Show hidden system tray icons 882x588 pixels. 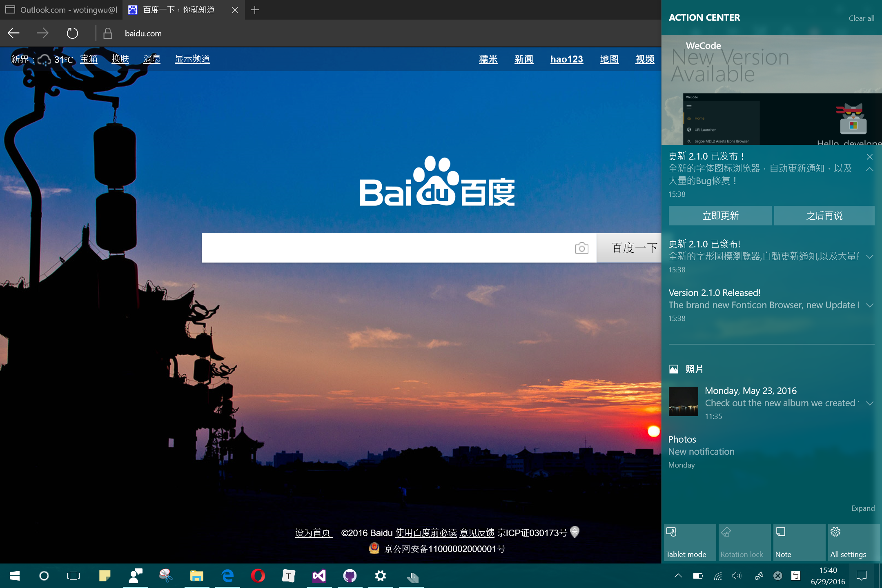pos(678,576)
